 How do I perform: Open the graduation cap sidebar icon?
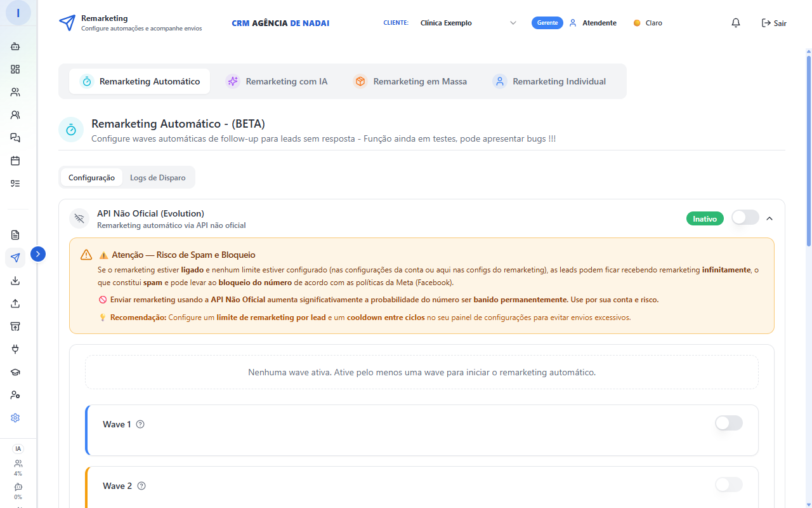pyautogui.click(x=15, y=372)
